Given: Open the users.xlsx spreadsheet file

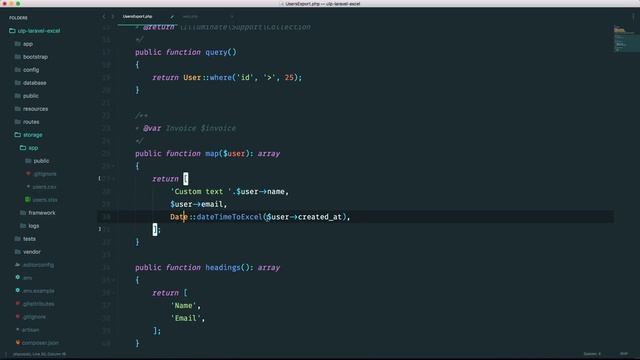Looking at the screenshot, I should coord(41,200).
